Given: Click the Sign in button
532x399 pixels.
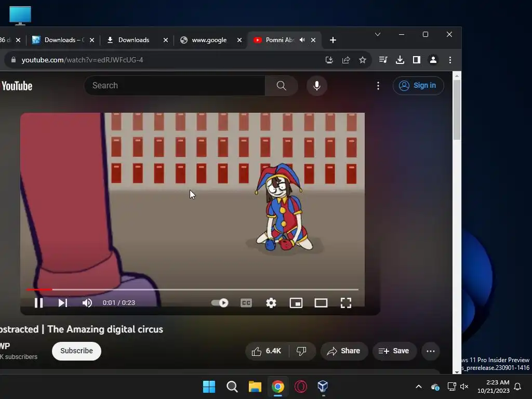Looking at the screenshot, I should [418, 86].
